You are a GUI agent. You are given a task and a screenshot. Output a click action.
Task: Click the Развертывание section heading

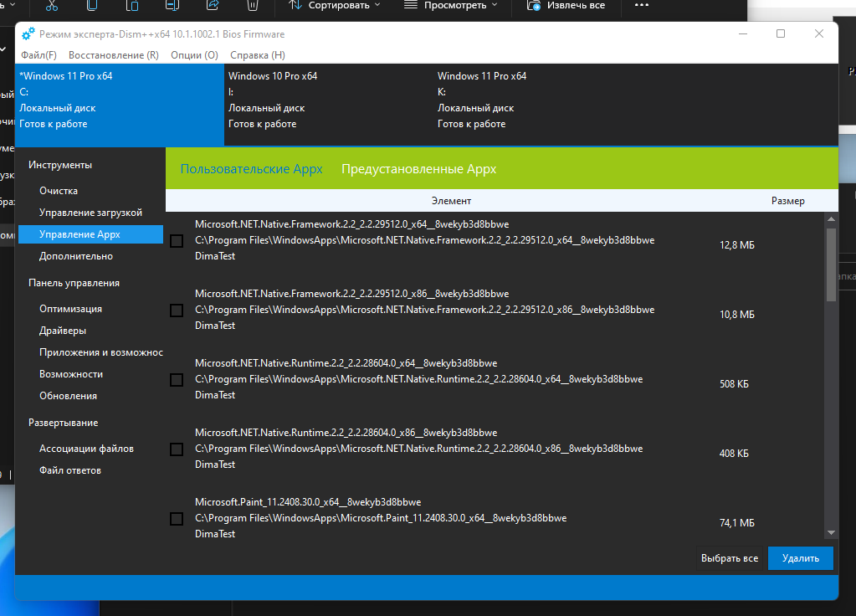point(64,423)
